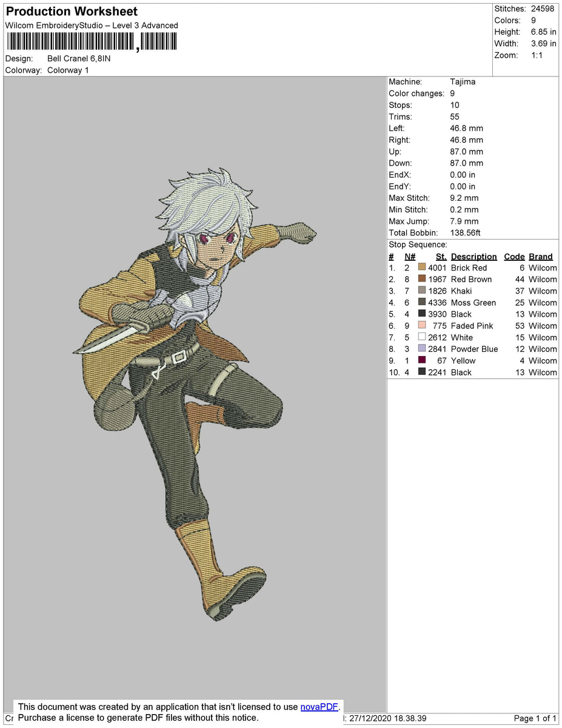This screenshot has height=728, width=562.
Task: Click the Black swatch with 2241 stitches
Action: (x=422, y=371)
